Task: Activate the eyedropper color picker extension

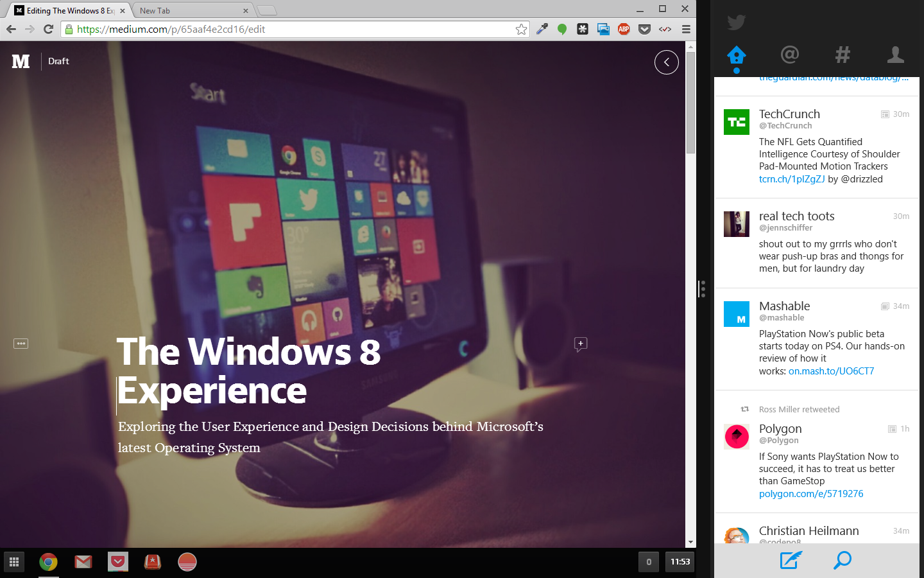Action: tap(542, 29)
